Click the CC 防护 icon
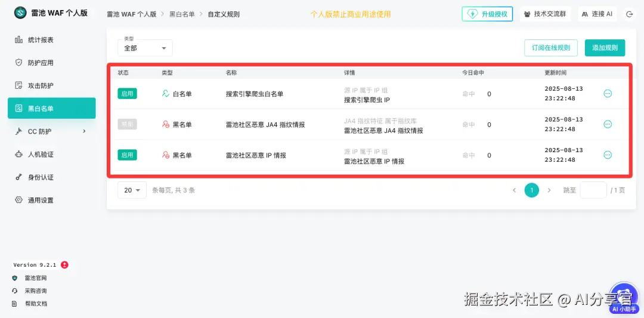 [18, 131]
